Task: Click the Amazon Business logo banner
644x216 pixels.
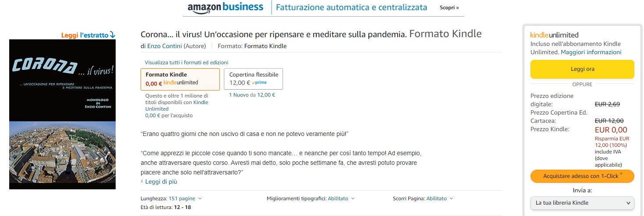Action: coord(225,7)
